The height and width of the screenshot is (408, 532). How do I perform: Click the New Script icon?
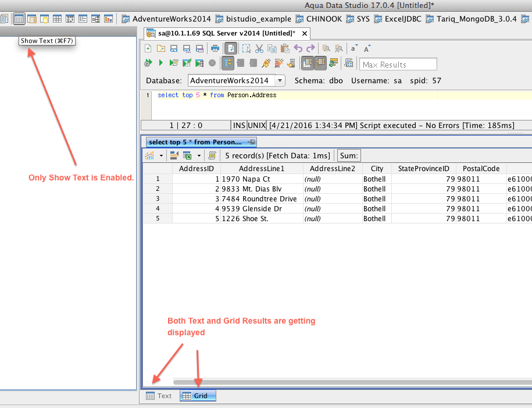point(148,48)
